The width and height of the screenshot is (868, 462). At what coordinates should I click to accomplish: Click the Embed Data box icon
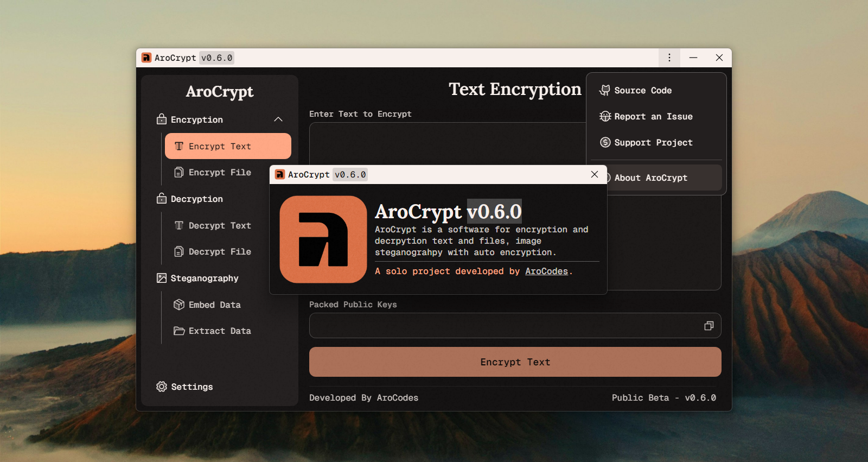click(179, 305)
